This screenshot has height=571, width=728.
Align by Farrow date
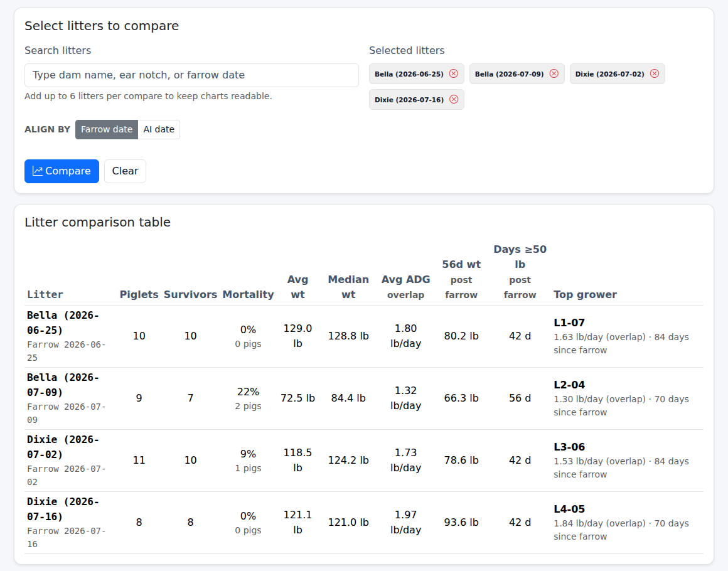[x=106, y=129]
